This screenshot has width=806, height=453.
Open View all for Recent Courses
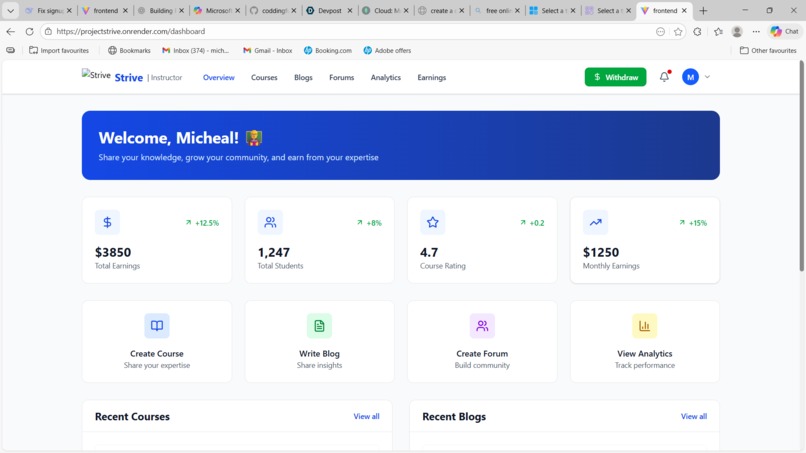[x=366, y=416]
